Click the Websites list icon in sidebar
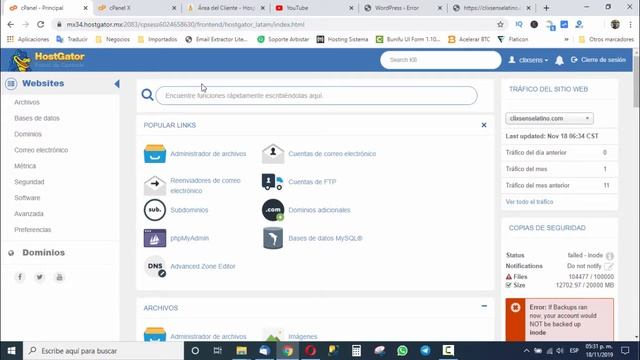Image resolution: width=640 pixels, height=360 pixels. pos(11,84)
